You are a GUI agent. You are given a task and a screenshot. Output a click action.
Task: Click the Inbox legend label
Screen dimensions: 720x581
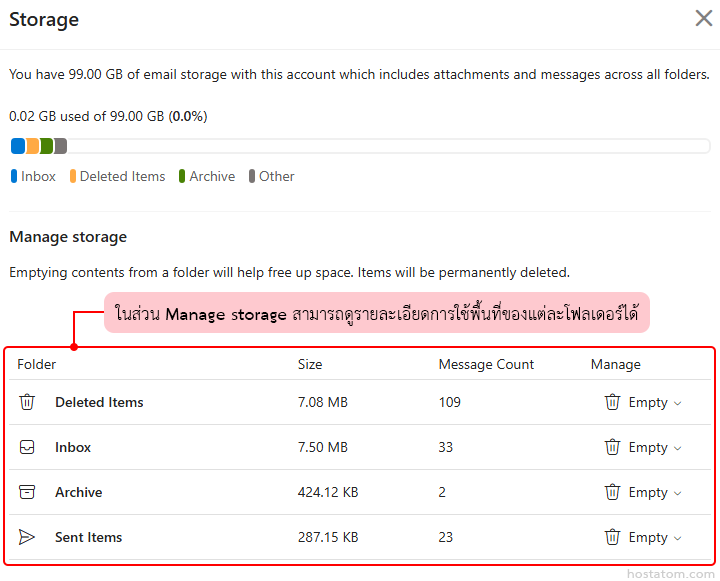38,176
